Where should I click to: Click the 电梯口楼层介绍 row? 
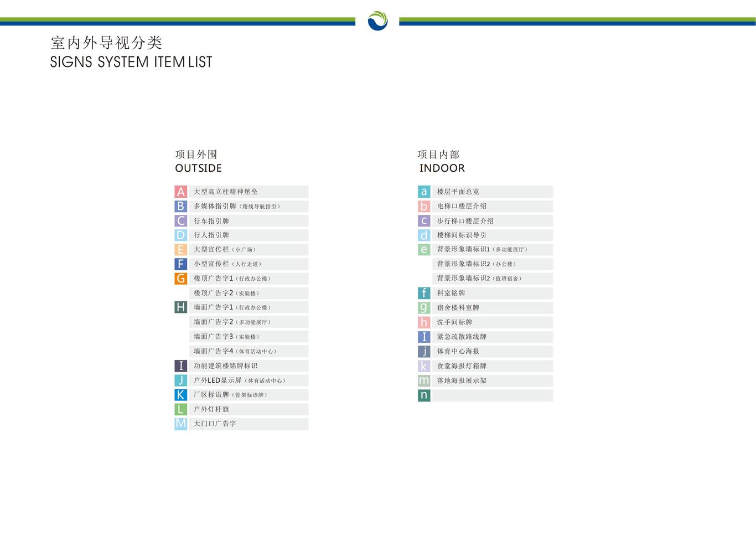pos(493,206)
